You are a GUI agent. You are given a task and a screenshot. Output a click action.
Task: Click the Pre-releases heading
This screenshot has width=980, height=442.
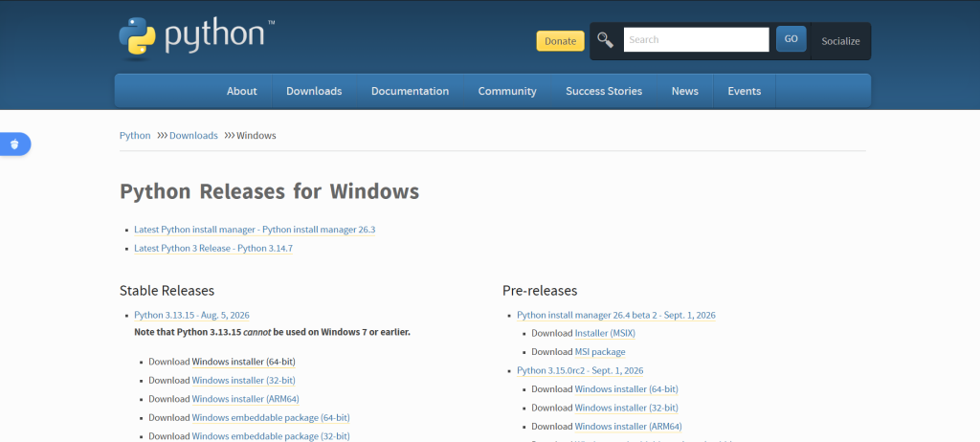coord(540,291)
